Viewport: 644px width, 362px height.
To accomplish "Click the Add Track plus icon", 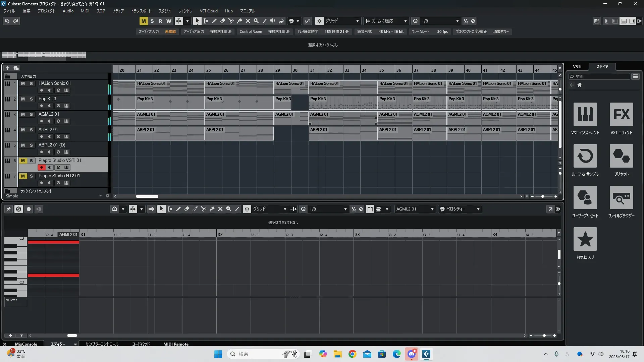I will tap(7, 68).
